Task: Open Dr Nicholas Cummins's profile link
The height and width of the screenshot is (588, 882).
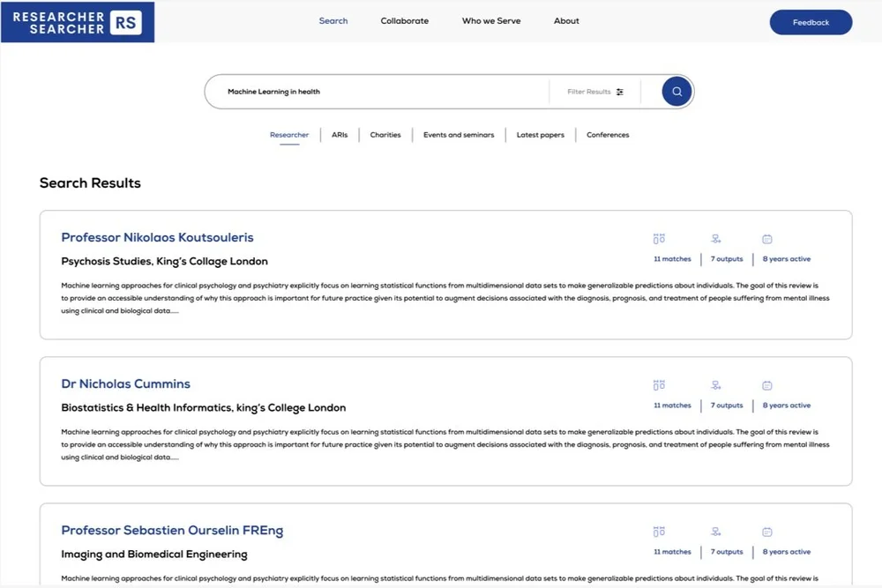Action: click(125, 383)
